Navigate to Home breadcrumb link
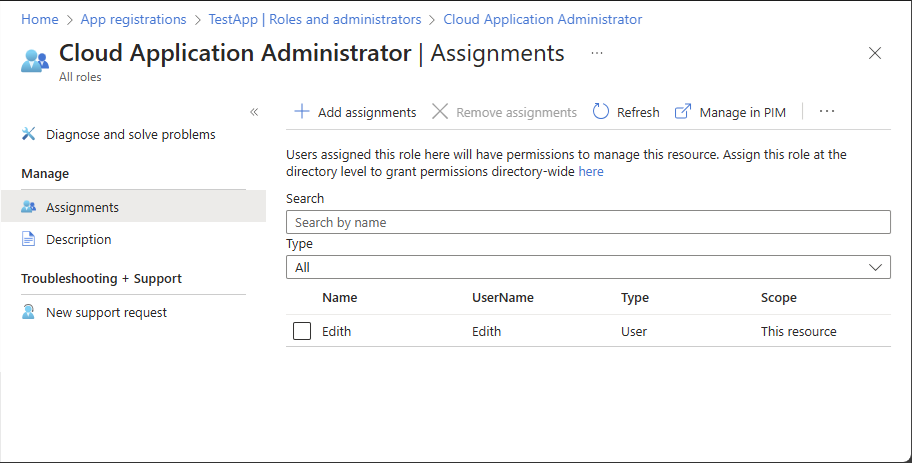Viewport: 912px width, 463px height. pyautogui.click(x=40, y=19)
